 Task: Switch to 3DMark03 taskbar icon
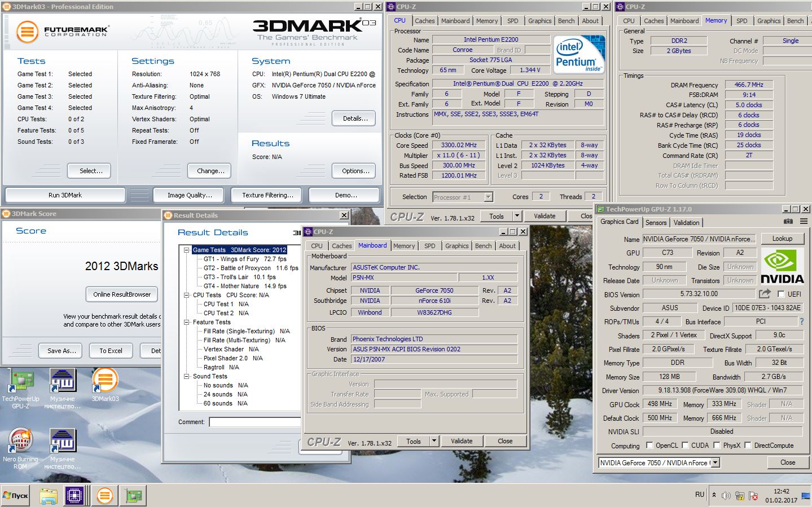click(104, 496)
